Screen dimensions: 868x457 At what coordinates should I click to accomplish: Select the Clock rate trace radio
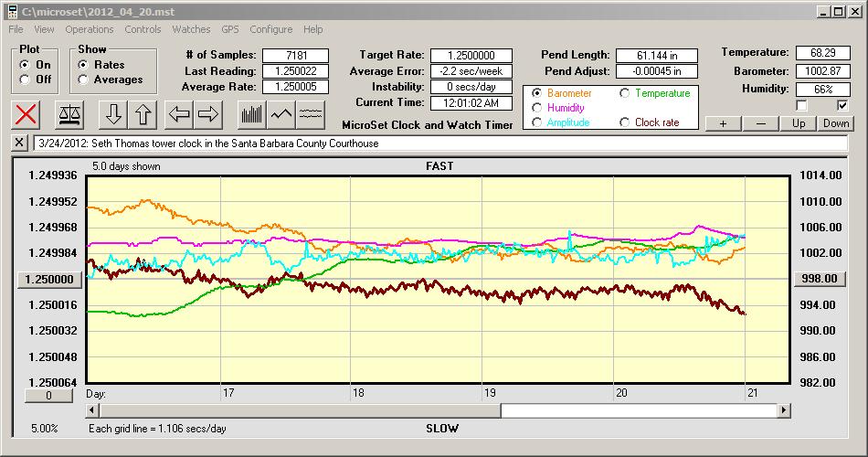[x=624, y=122]
